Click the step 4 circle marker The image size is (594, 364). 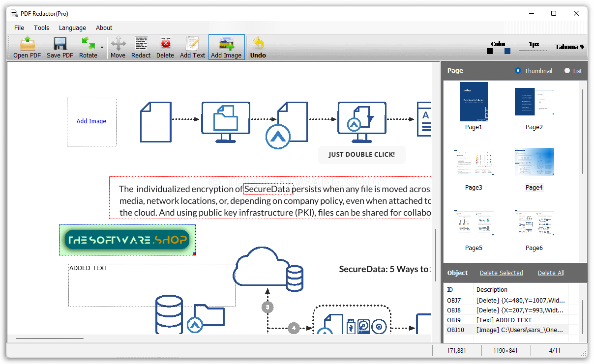pos(294,327)
